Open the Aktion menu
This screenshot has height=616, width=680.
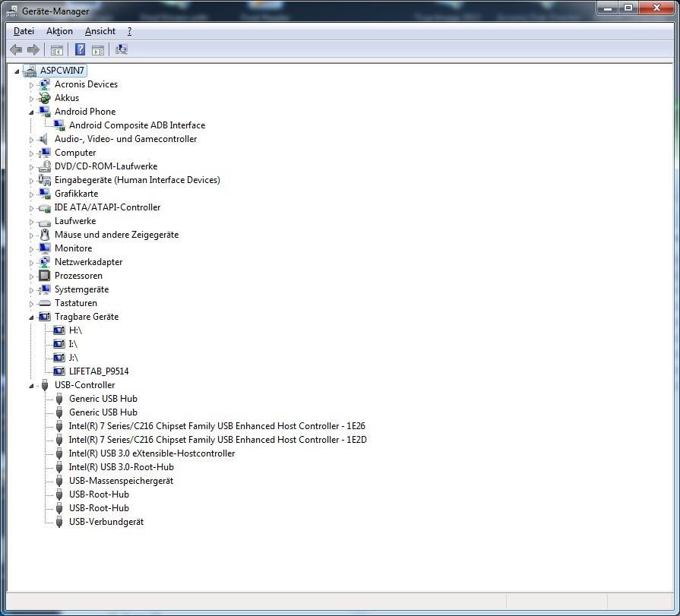click(59, 31)
